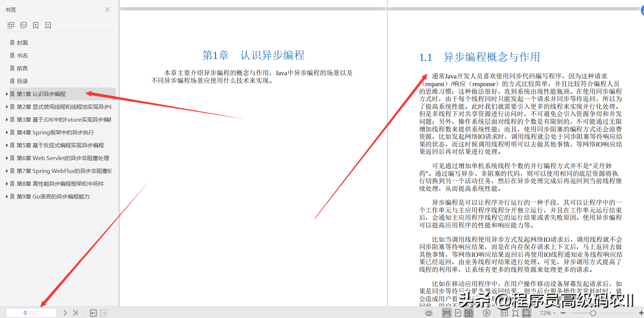Switch to two-page view
This screenshot has width=644, height=318.
(469, 313)
